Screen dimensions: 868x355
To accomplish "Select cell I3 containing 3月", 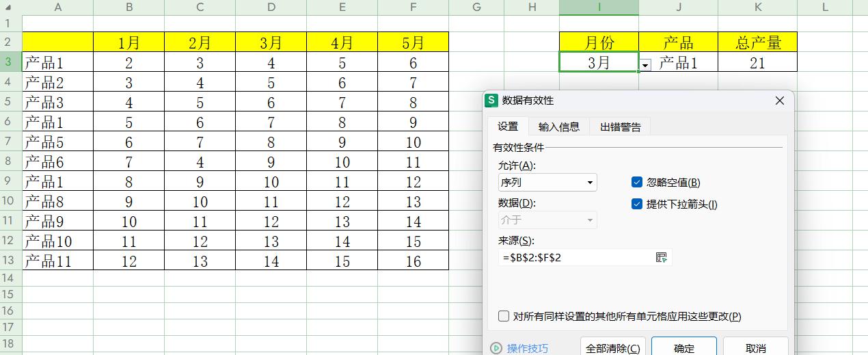I will [x=599, y=63].
